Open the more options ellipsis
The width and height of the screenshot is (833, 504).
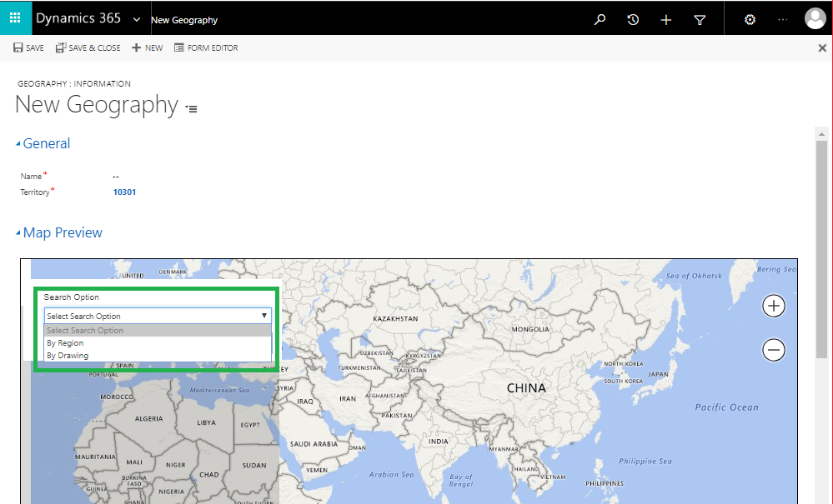pyautogui.click(x=782, y=19)
